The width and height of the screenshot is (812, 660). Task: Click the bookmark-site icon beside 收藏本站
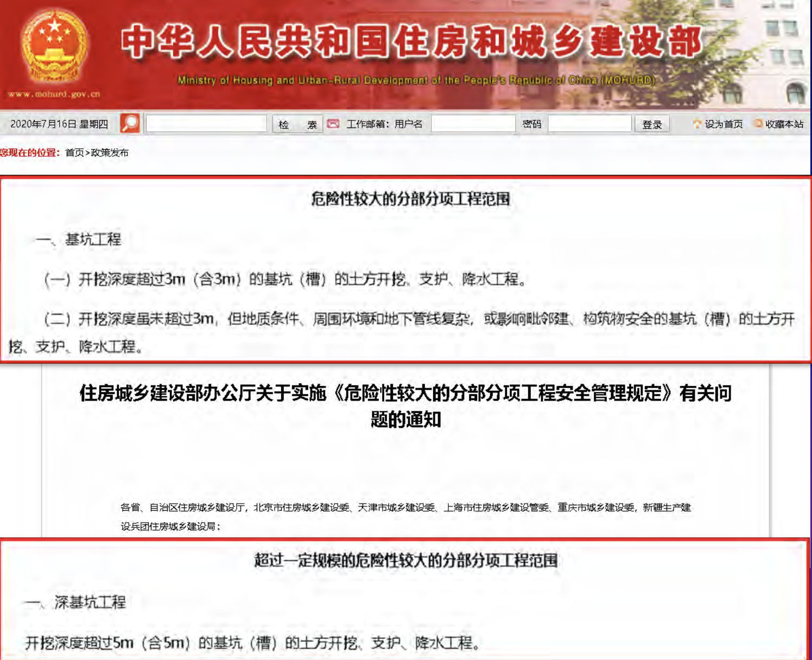click(758, 124)
